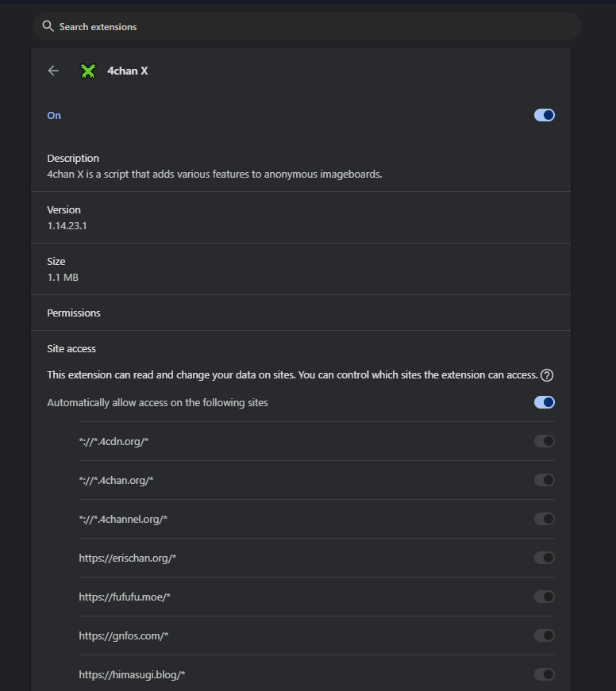Viewport: 616px width, 691px height.
Task: Click the back arrow icon
Action: 53,71
